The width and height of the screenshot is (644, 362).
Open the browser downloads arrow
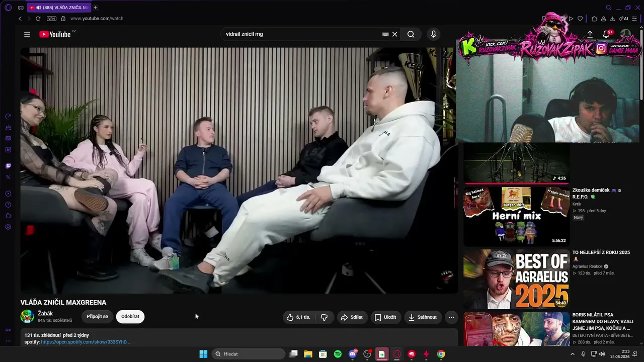tap(612, 19)
